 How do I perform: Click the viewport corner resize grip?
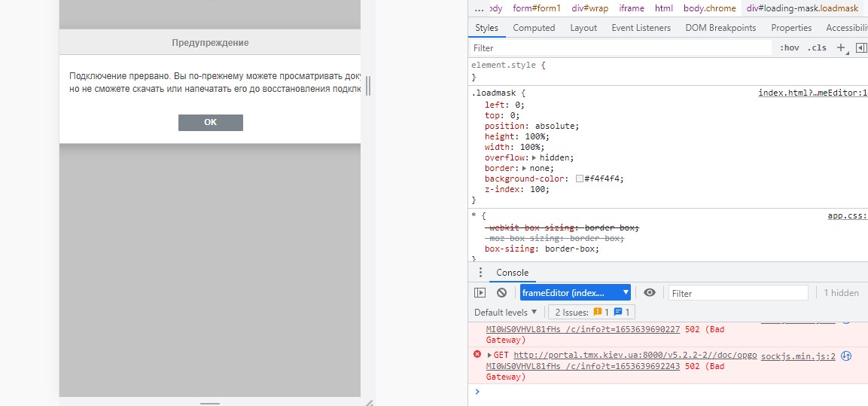[368, 403]
